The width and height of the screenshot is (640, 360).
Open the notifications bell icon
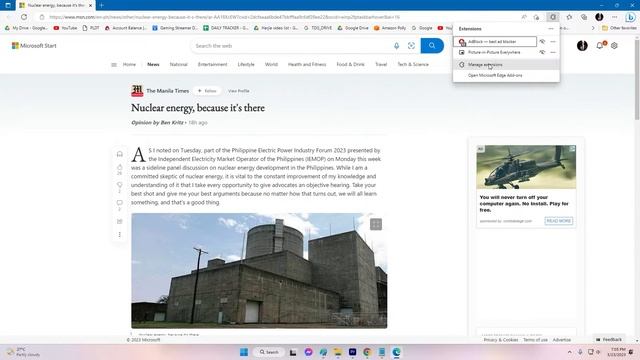coord(600,45)
